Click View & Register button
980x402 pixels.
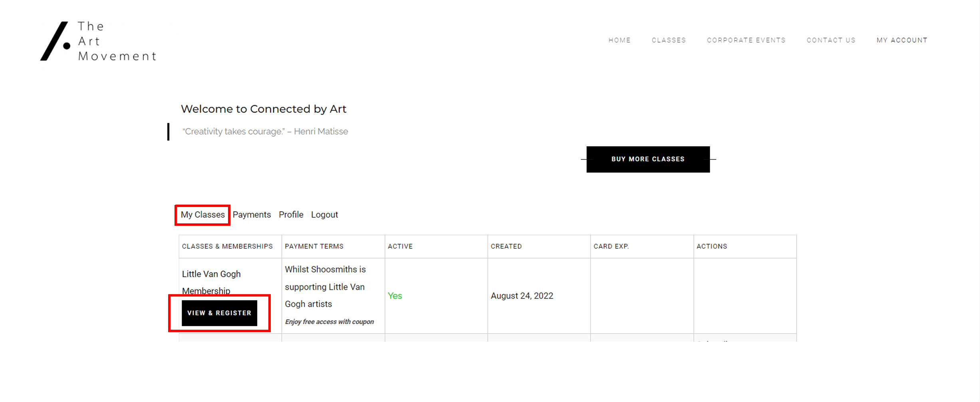click(219, 313)
